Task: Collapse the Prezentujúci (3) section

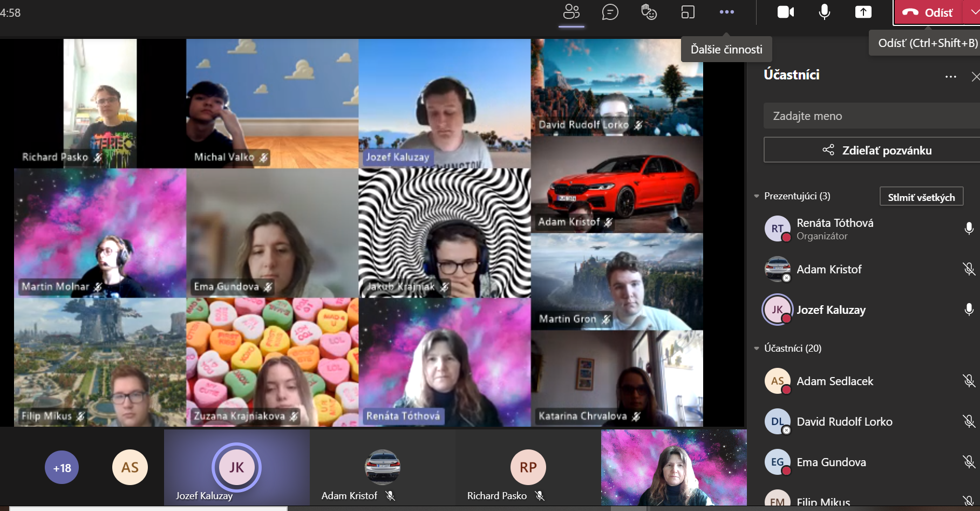Action: click(x=757, y=196)
